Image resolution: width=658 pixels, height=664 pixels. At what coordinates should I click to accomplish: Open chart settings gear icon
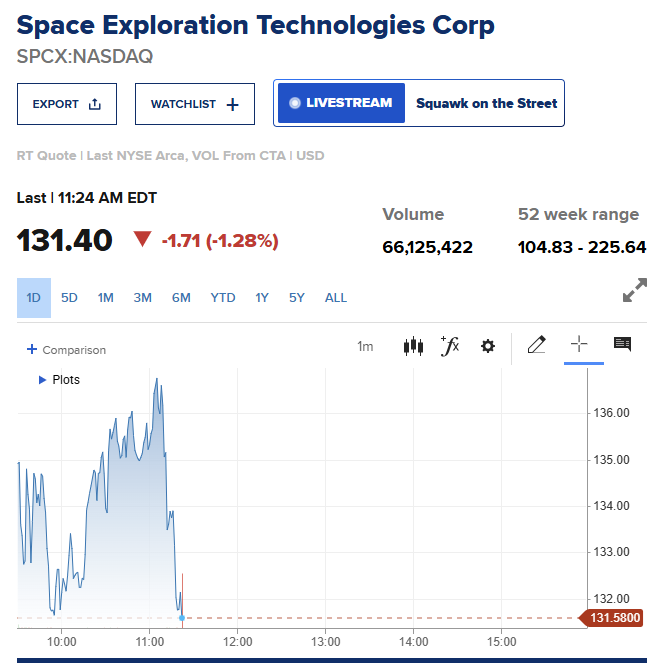(488, 346)
